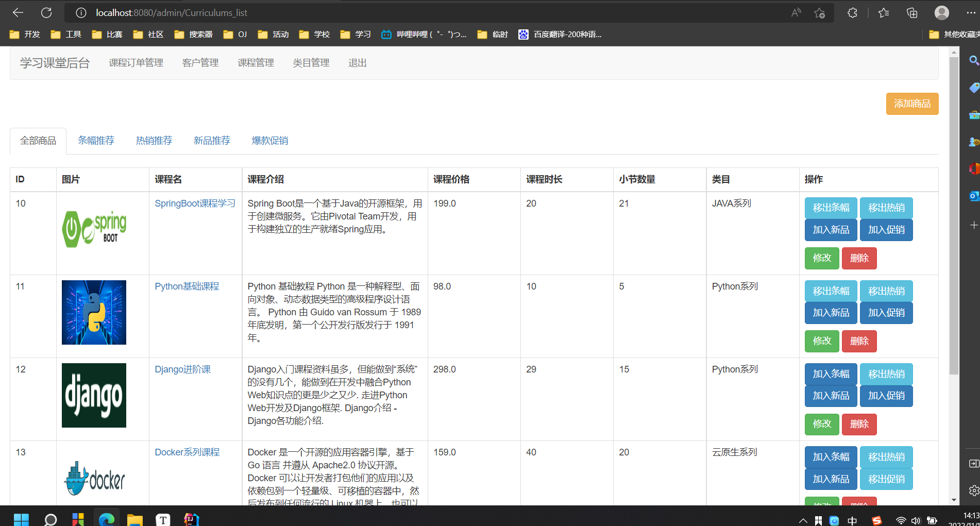Viewport: 980px width, 526px height.
Task: Click 加入条幅 for Django进阶课
Action: click(831, 374)
